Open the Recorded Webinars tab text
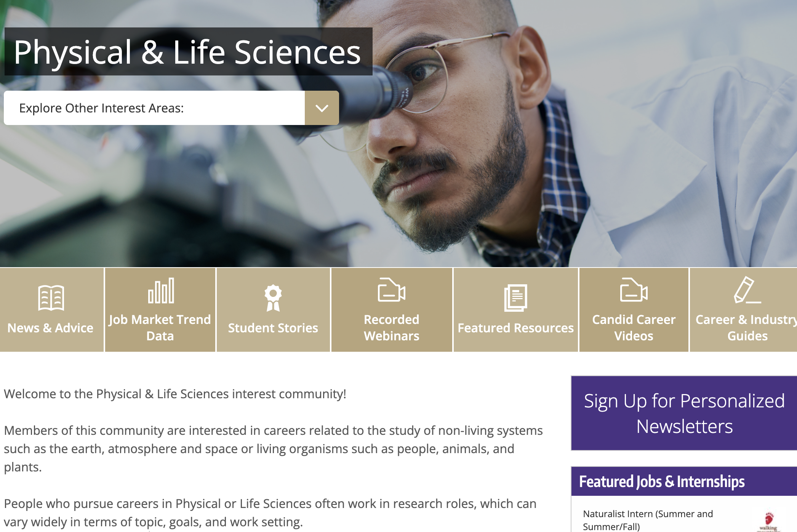797x532 pixels. [391, 327]
